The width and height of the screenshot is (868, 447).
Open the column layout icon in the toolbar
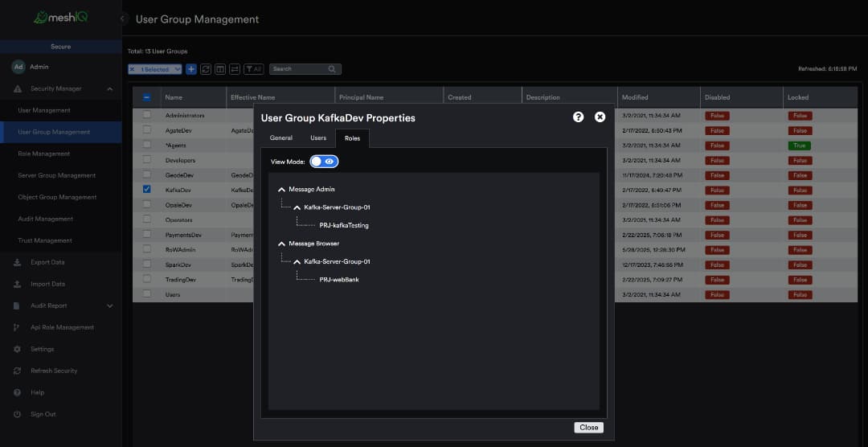point(220,69)
